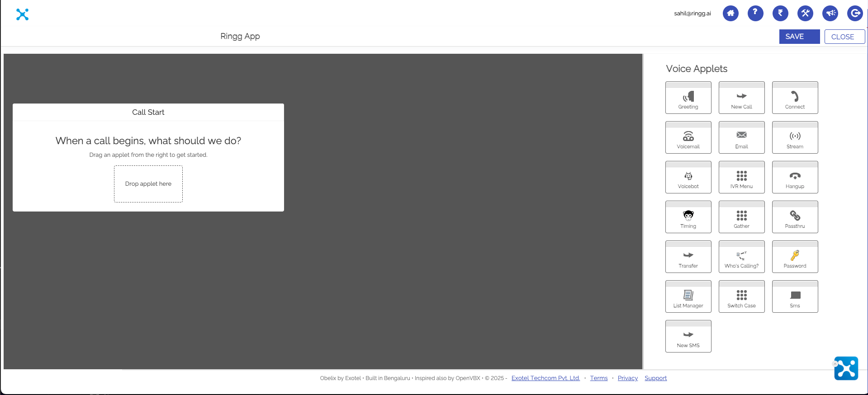Viewport: 868px width, 395px height.
Task: Click the CLOSE button
Action: pyautogui.click(x=844, y=37)
